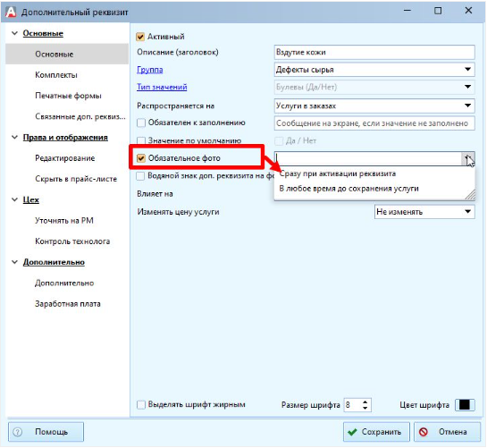Select the highlighted Основные sub-item

[67, 54]
